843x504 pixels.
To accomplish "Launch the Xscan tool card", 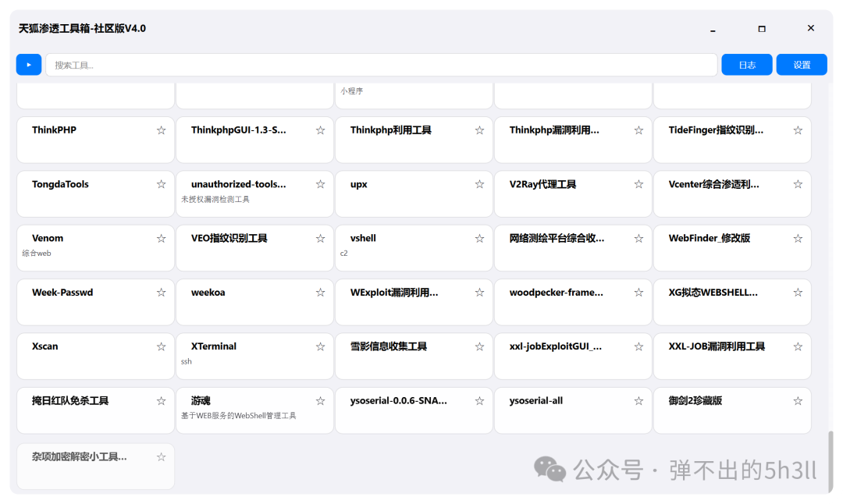I will [96, 357].
